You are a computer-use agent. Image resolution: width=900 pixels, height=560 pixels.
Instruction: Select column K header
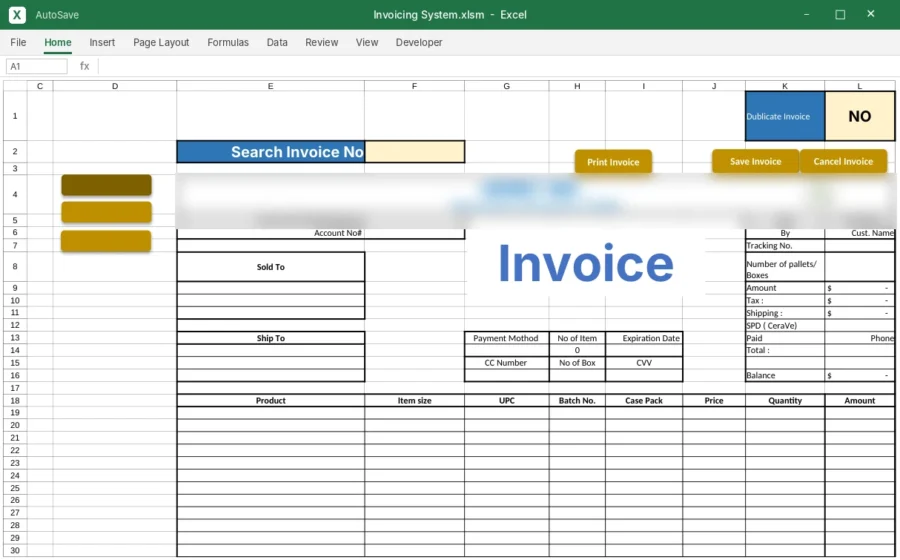point(785,86)
